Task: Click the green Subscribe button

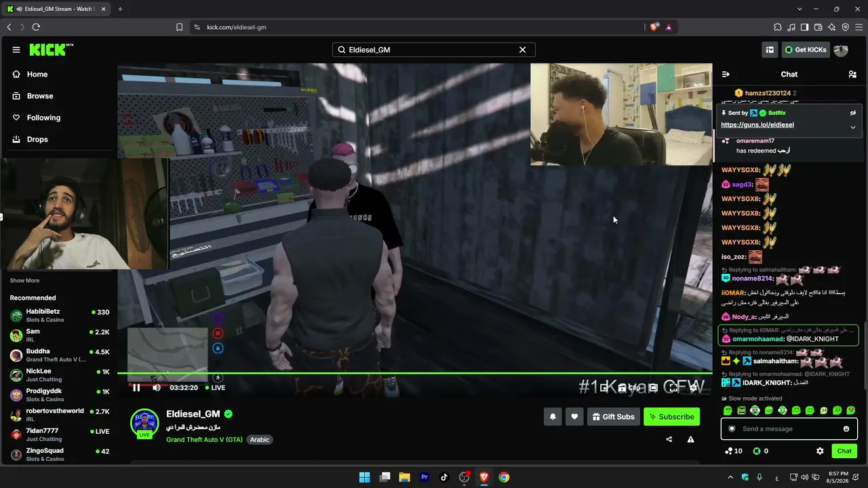Action: click(x=671, y=416)
